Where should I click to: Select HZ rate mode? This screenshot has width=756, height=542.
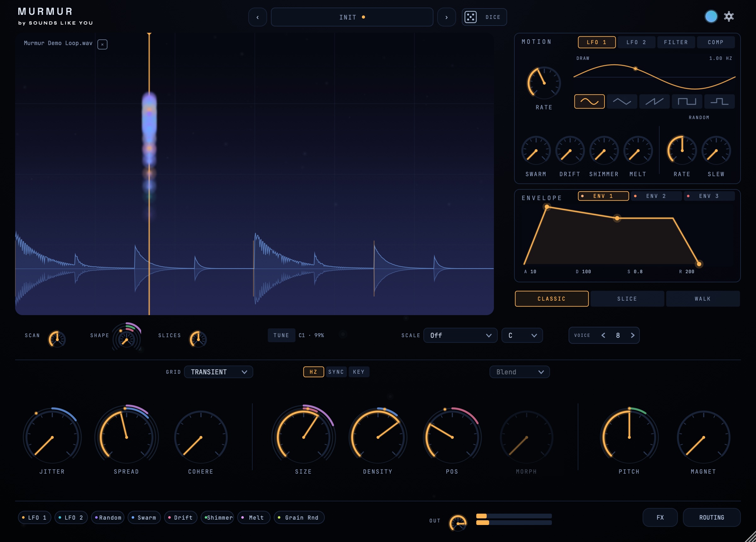pyautogui.click(x=313, y=372)
